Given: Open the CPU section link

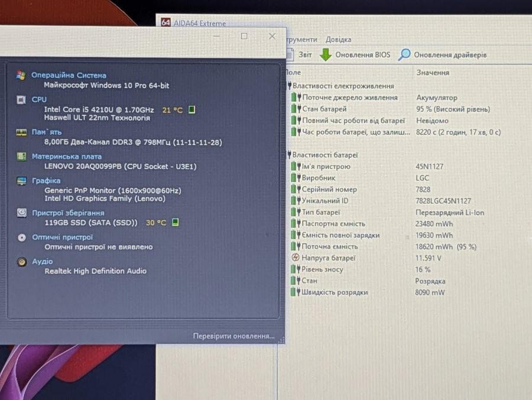Looking at the screenshot, I should [39, 99].
